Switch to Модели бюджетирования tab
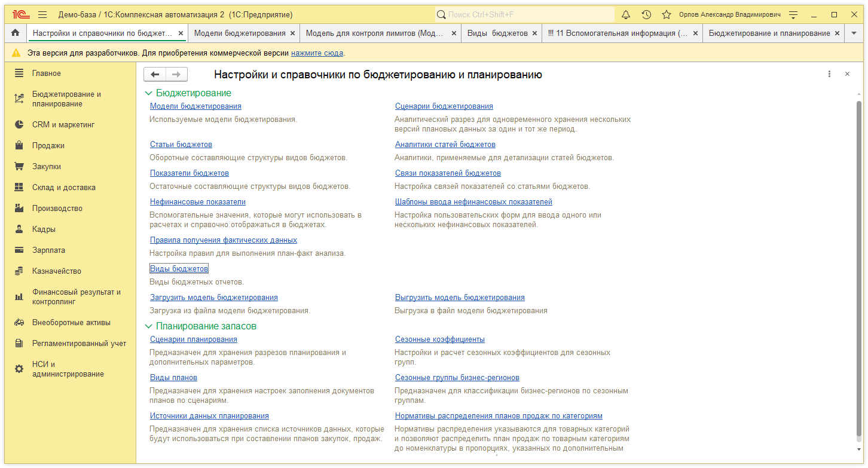 pos(239,33)
